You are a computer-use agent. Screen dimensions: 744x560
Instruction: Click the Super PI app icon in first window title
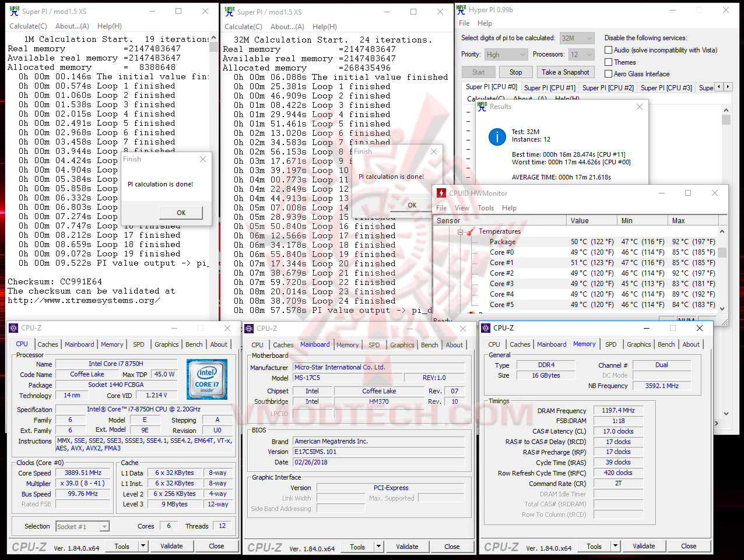click(15, 10)
